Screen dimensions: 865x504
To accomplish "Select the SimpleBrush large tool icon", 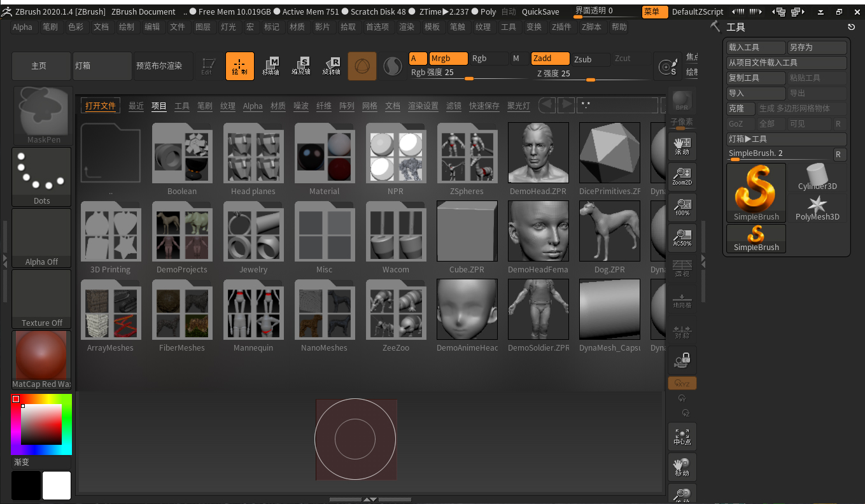I will 756,193.
